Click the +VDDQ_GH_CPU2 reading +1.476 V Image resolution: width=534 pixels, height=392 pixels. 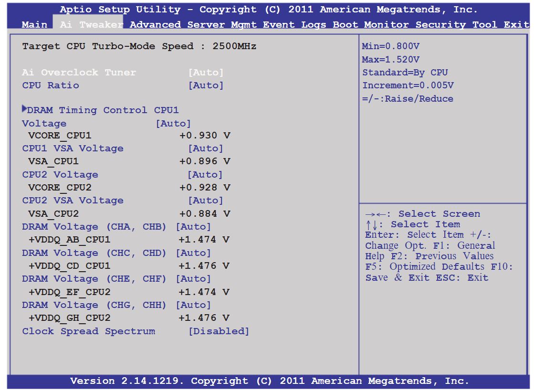[204, 318]
